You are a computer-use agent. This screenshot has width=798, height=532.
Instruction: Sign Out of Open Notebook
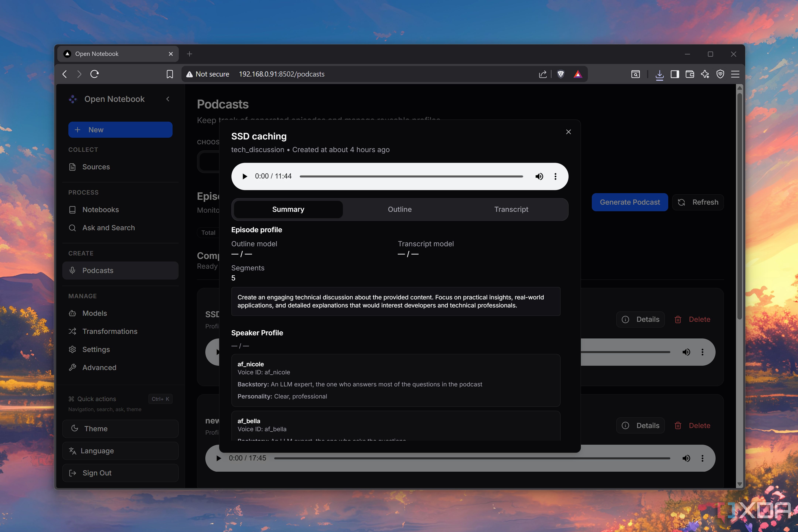tap(120, 473)
